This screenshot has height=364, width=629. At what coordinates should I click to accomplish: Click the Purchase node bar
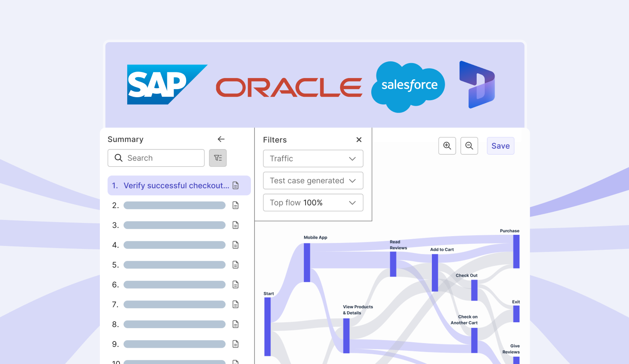point(516,251)
